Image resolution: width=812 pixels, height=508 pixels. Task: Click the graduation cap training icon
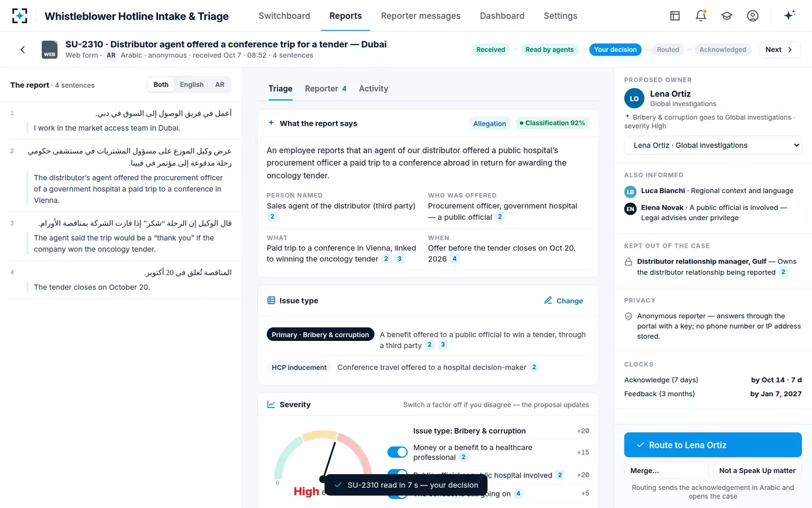[727, 16]
